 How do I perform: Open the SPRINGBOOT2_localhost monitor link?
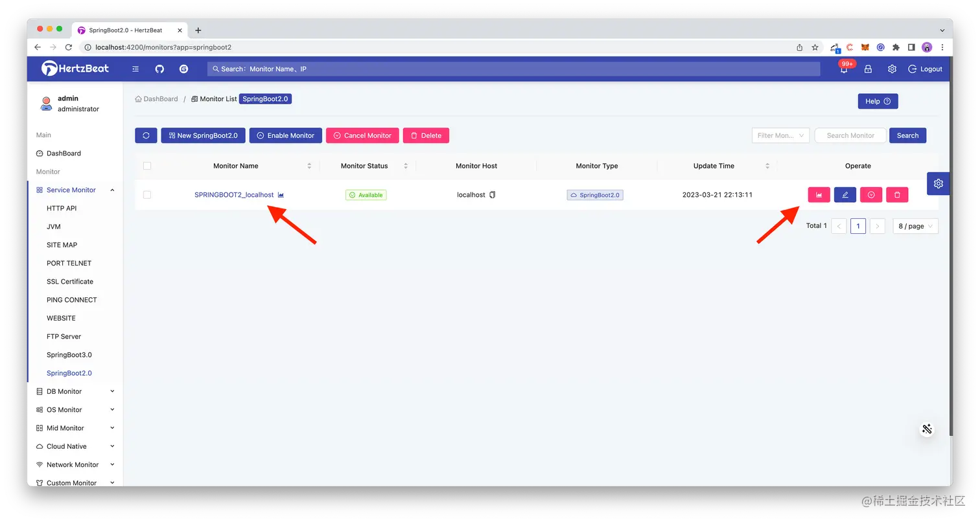point(234,194)
